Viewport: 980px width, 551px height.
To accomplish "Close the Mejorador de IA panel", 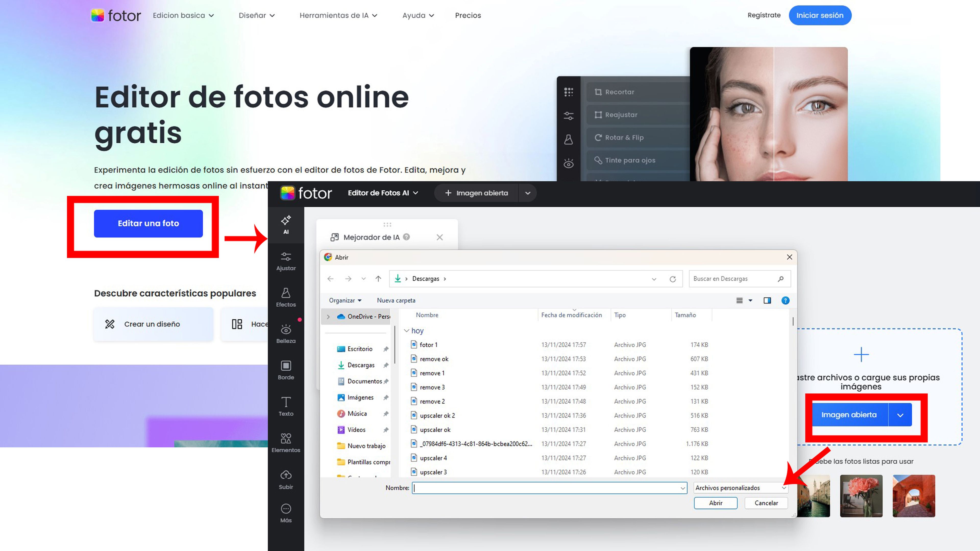I will (439, 237).
